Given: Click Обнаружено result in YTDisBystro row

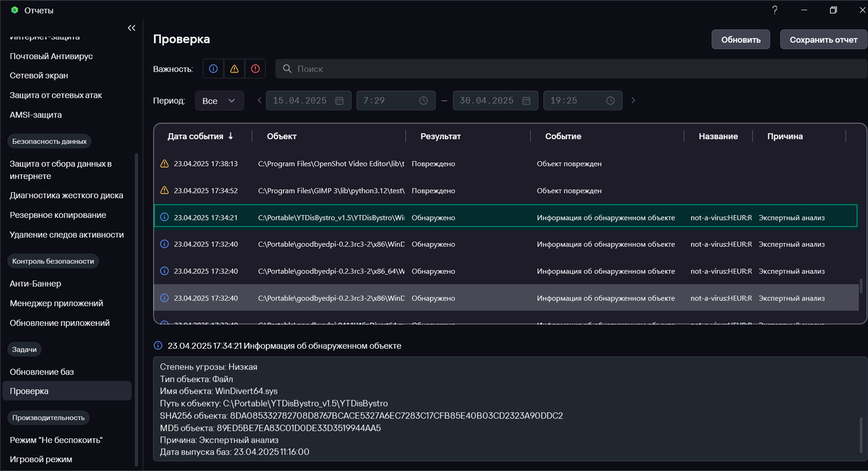Looking at the screenshot, I should click(433, 217).
